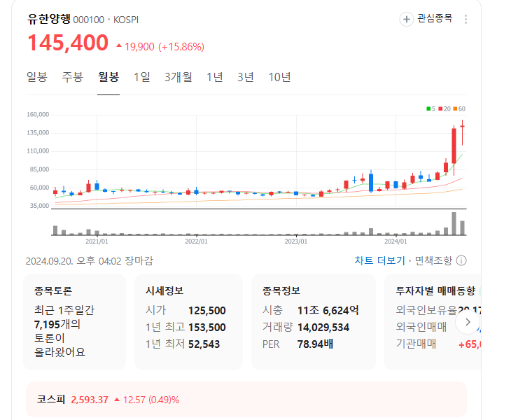Viewport: 511px width, 420px height.
Task: Click the KOSPI value 2,593.37
Action: pyautogui.click(x=90, y=400)
